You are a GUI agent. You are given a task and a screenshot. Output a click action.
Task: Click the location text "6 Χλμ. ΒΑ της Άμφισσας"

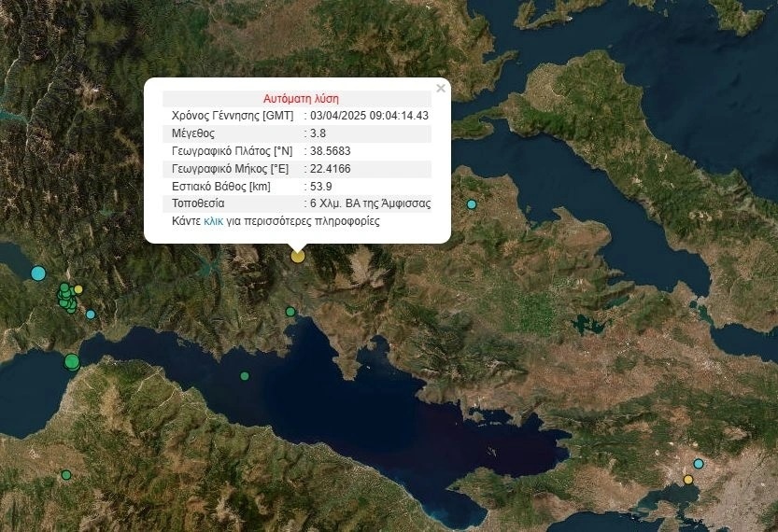(x=370, y=203)
